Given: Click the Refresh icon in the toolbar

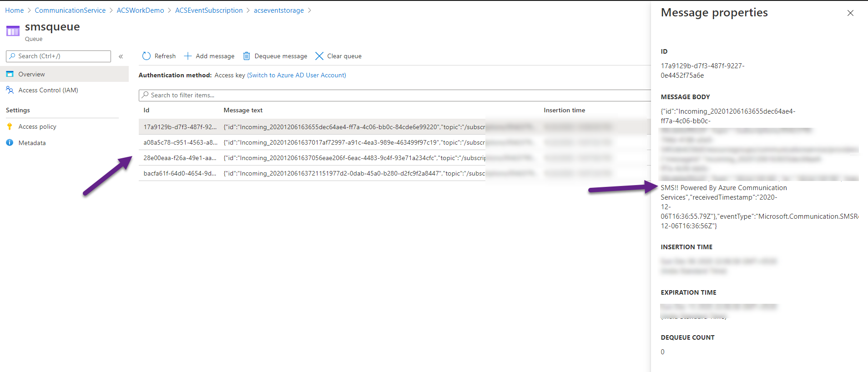Looking at the screenshot, I should click(x=146, y=56).
